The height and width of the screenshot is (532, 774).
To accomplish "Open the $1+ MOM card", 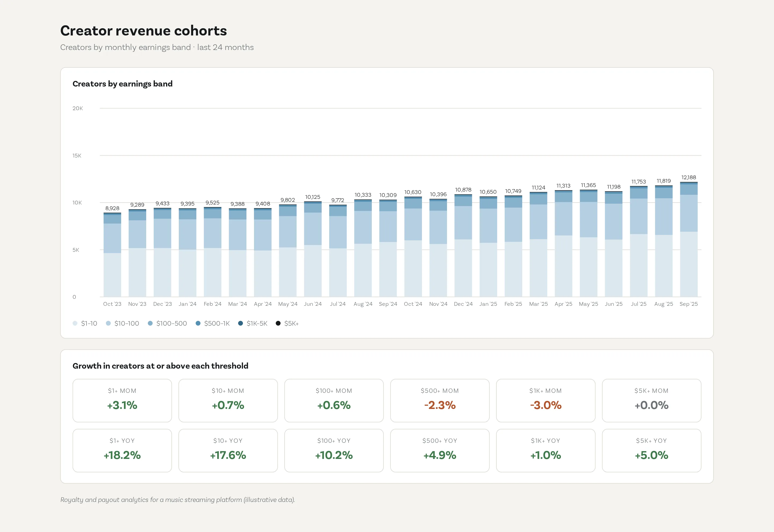I will point(122,400).
